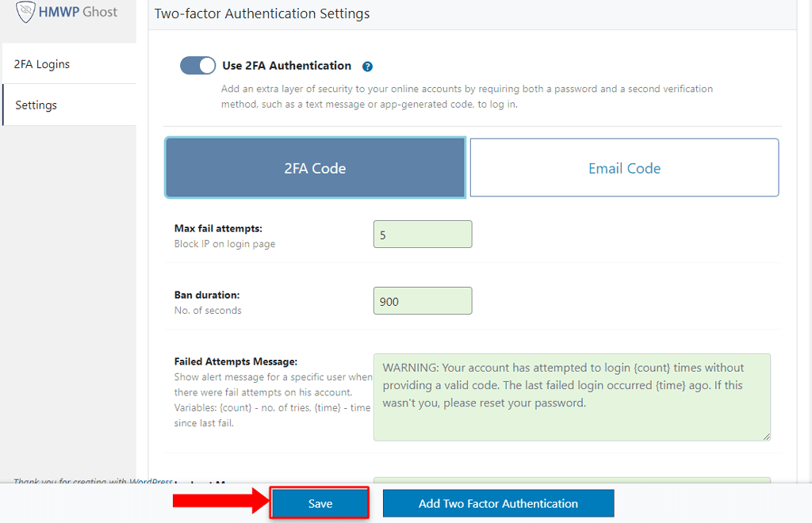Click the Two-factor Authentication Settings heading

[262, 13]
